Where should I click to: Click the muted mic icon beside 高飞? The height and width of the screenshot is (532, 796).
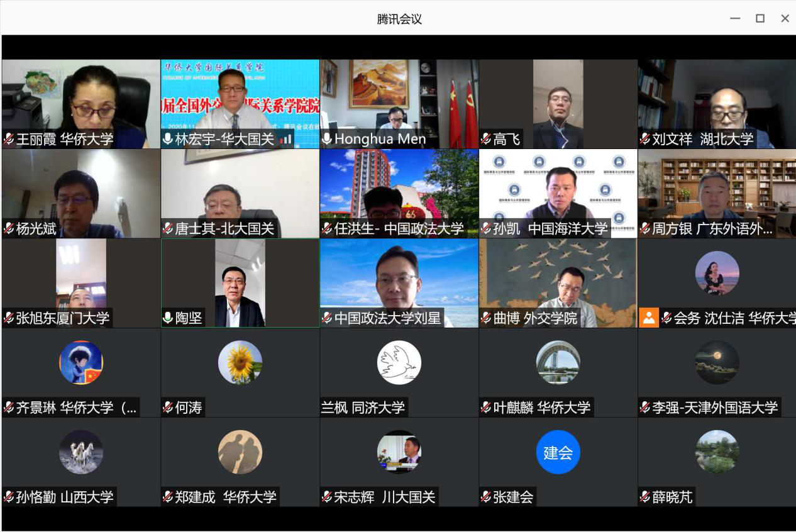pyautogui.click(x=486, y=139)
